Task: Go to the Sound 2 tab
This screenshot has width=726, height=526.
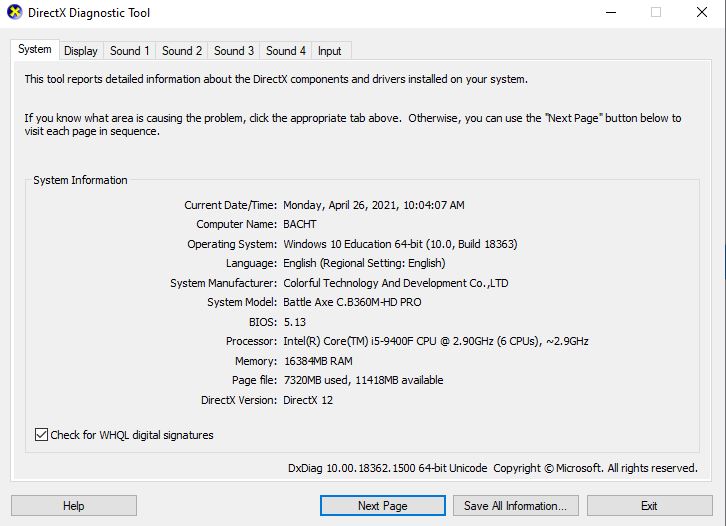Action: point(182,51)
